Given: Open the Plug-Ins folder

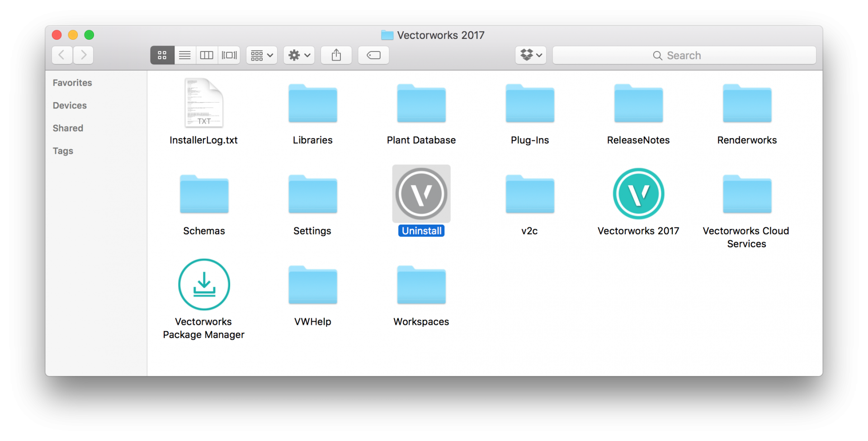Looking at the screenshot, I should point(529,104).
